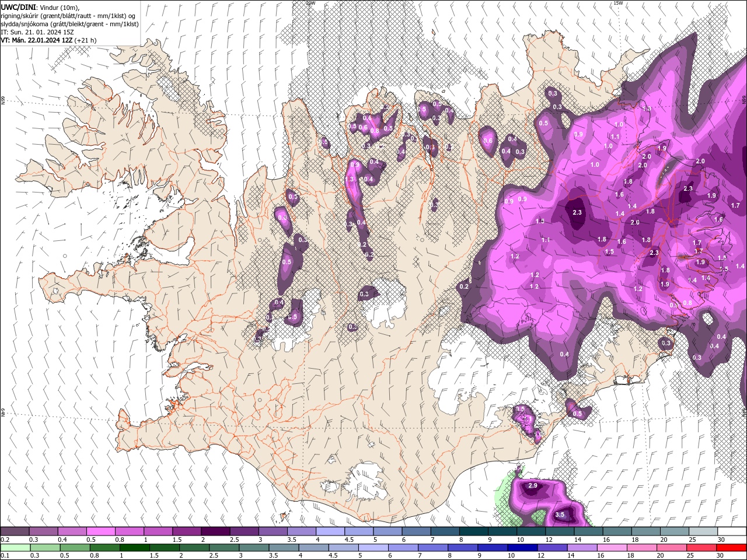747x560 pixels.
Task: Select snow scale swatch from 1.5 to 2
Action: [187, 531]
